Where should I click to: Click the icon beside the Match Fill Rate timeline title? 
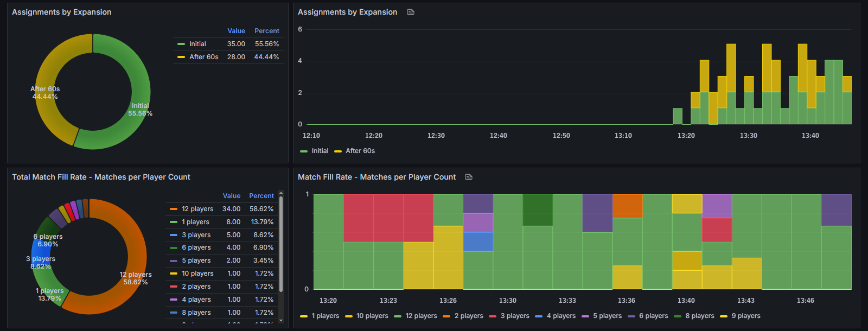[469, 177]
